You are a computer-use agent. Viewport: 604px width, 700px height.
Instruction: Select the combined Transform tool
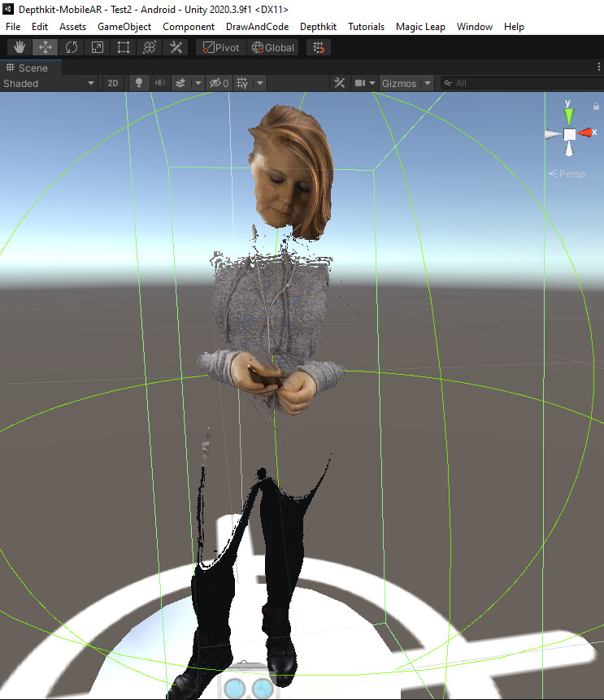pos(150,48)
